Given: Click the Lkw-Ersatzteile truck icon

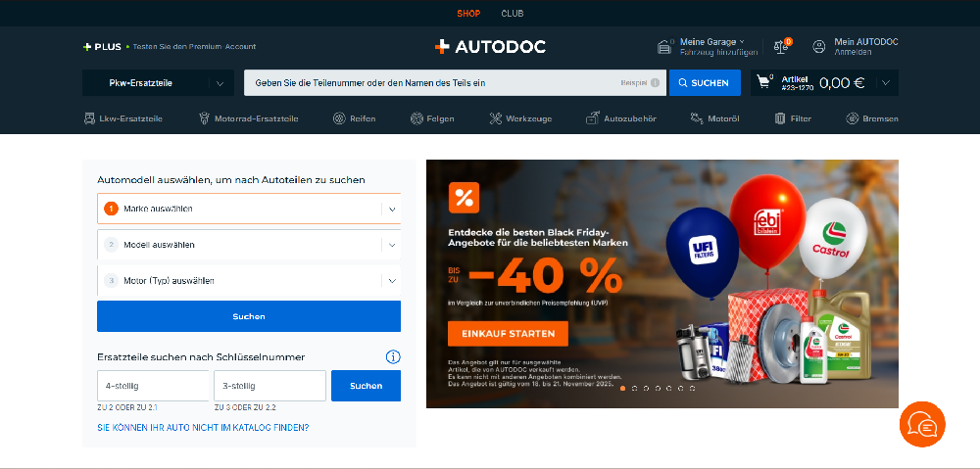Looking at the screenshot, I should tap(89, 118).
